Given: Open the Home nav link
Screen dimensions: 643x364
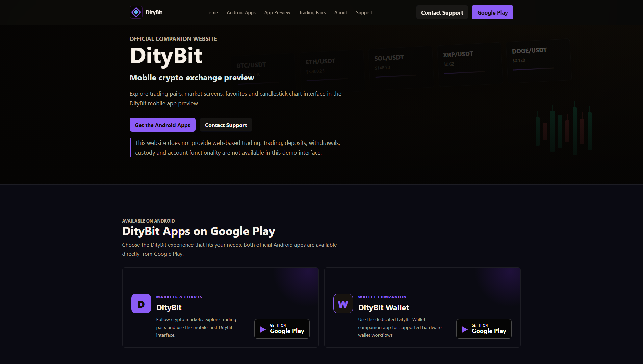Looking at the screenshot, I should point(212,12).
